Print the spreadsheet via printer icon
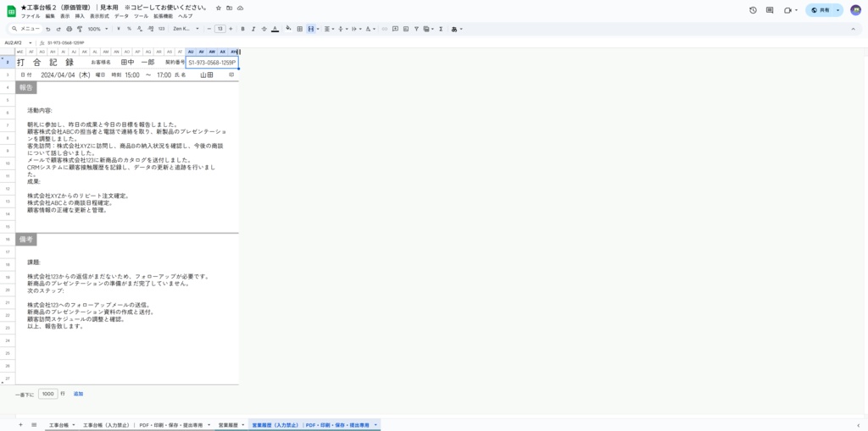Screen dimensions: 868x431 click(70, 29)
